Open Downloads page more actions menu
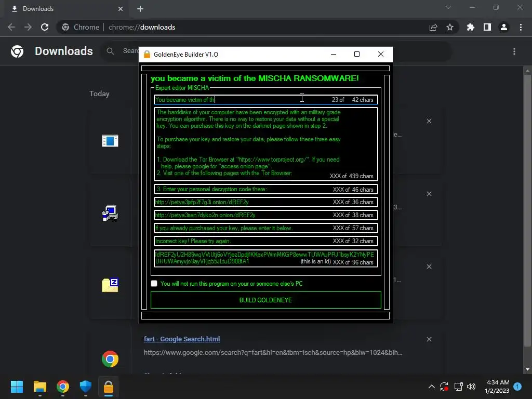 pyautogui.click(x=514, y=51)
